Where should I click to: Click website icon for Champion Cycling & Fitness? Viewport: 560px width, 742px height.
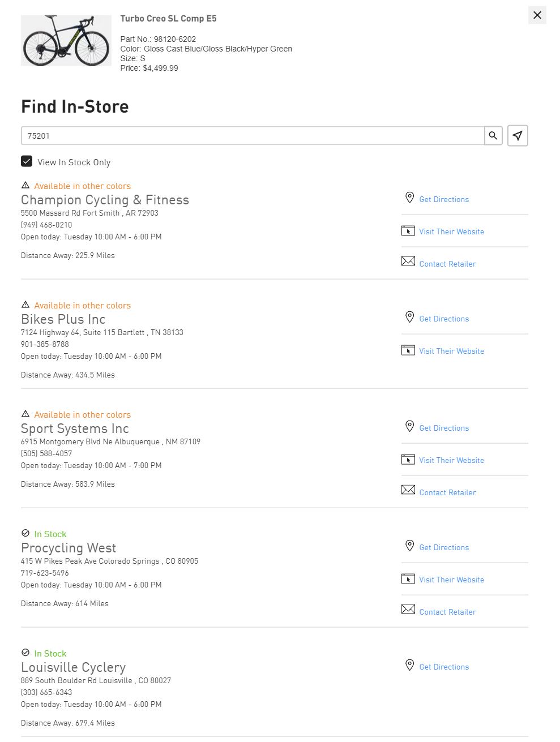tap(408, 231)
